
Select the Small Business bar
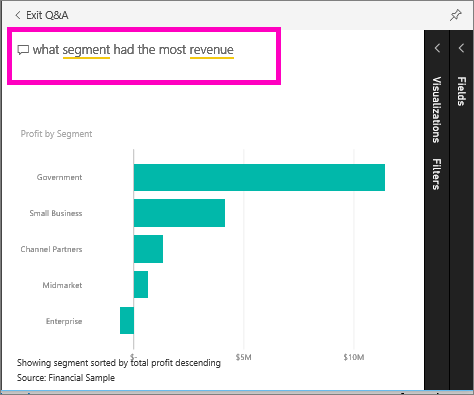(x=179, y=213)
